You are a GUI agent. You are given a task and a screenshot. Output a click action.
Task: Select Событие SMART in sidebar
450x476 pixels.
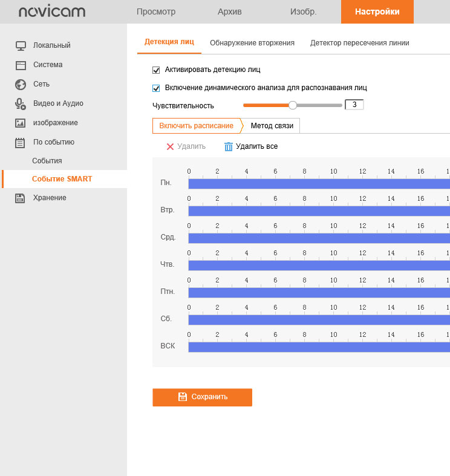click(62, 179)
